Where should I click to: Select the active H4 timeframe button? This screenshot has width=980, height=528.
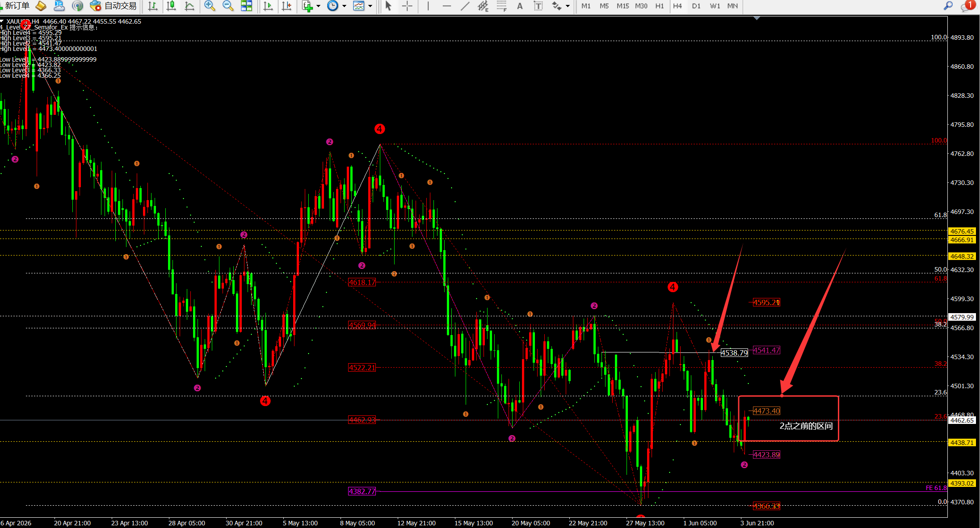pyautogui.click(x=677, y=6)
